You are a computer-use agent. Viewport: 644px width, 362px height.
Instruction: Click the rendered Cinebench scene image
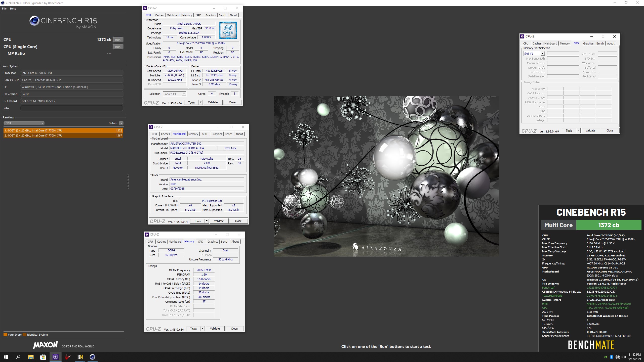pos(386,176)
